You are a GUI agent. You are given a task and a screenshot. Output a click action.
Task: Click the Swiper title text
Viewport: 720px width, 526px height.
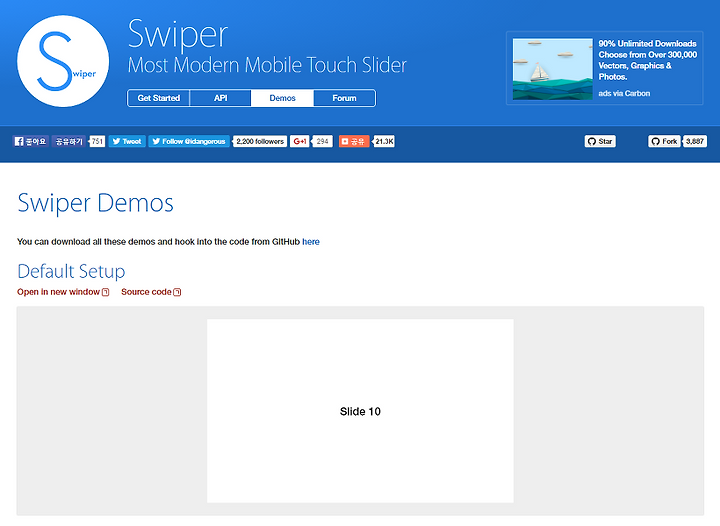(x=178, y=34)
